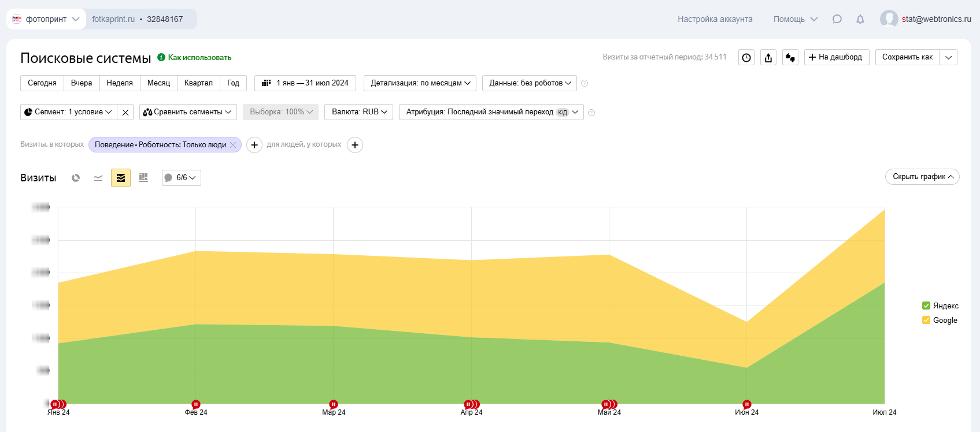Viewport: 980px width, 432px height.
Task: Expand the 'Детализация: по месяцам' dropdown
Action: [420, 83]
